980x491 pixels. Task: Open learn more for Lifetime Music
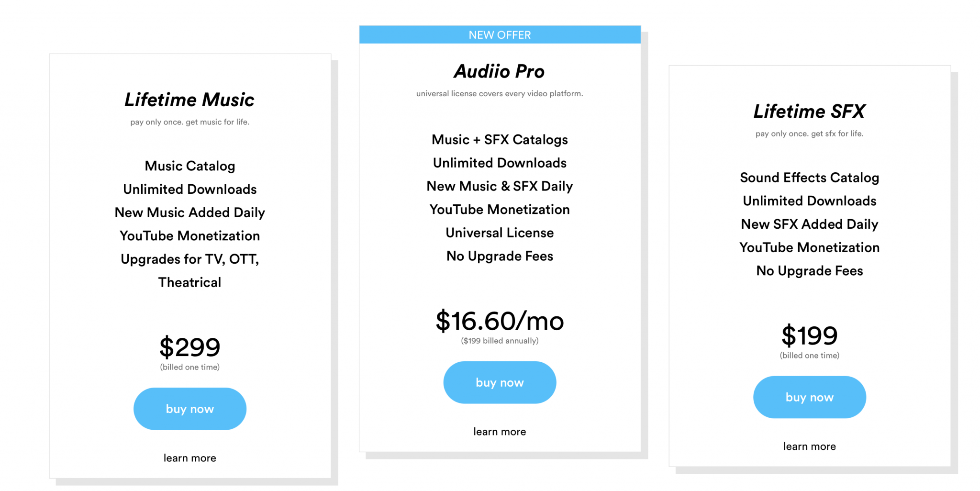pyautogui.click(x=189, y=458)
